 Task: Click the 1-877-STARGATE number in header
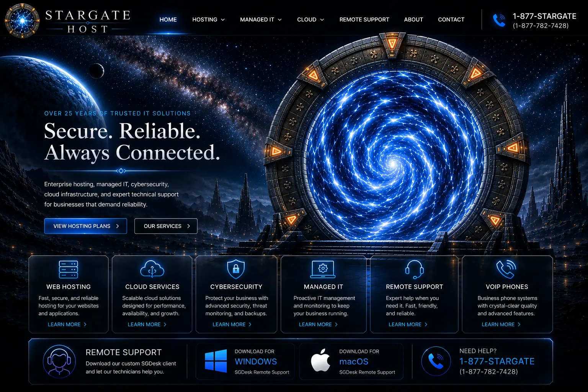[544, 16]
